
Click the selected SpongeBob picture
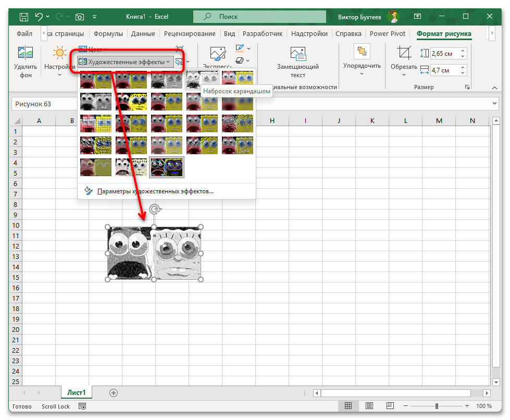154,253
